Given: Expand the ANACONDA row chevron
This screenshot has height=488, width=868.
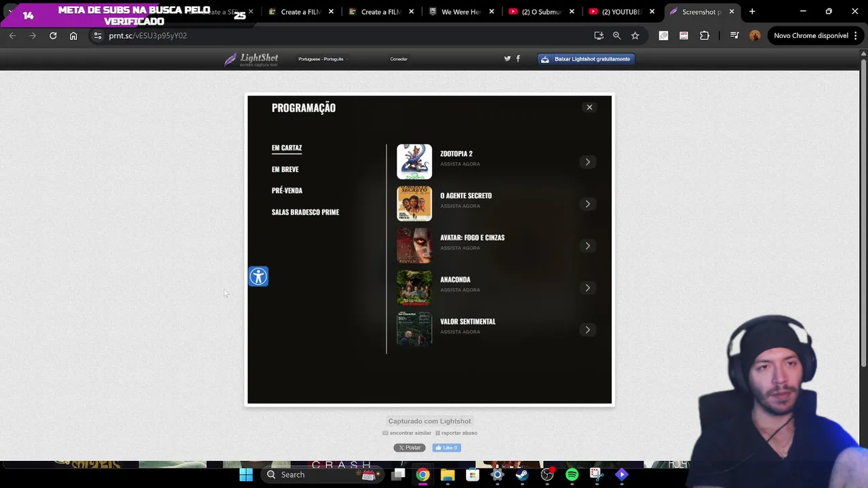Looking at the screenshot, I should coord(587,288).
